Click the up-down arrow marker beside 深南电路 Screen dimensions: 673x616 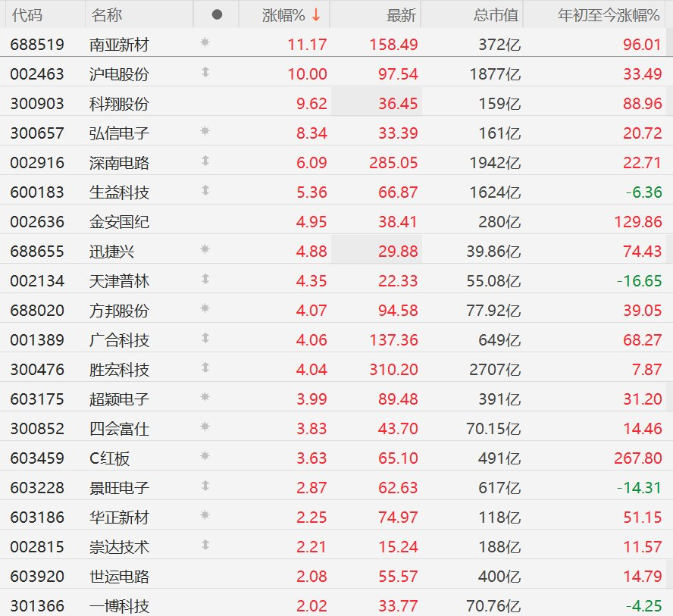pyautogui.click(x=205, y=162)
